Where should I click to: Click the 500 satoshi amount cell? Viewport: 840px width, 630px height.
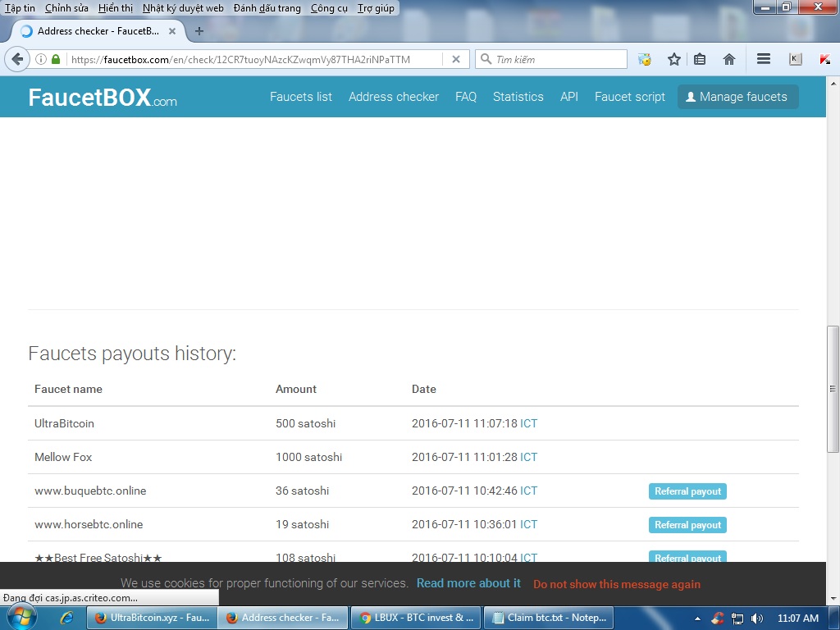click(305, 424)
